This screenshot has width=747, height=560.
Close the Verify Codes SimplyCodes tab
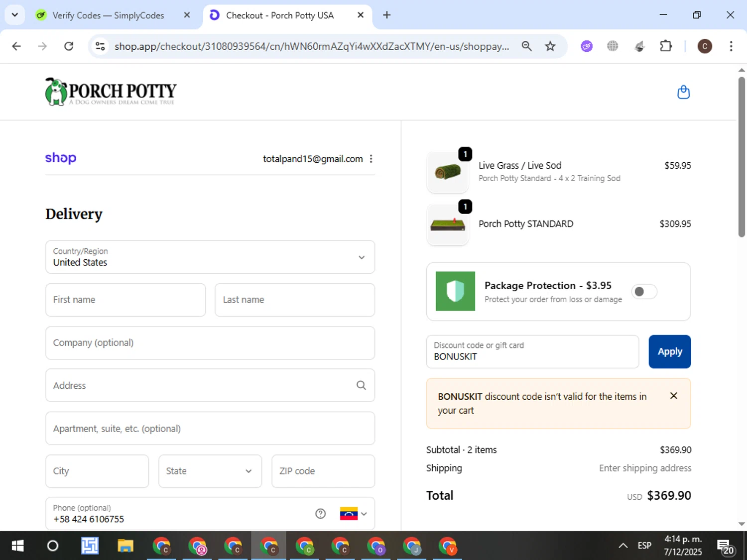pos(187,15)
